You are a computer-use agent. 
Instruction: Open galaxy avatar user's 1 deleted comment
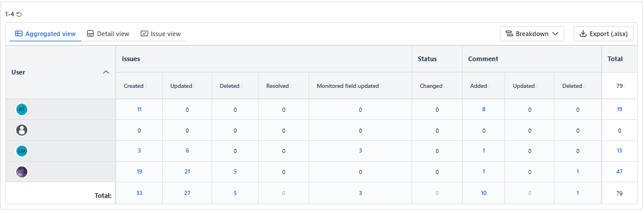click(x=578, y=172)
